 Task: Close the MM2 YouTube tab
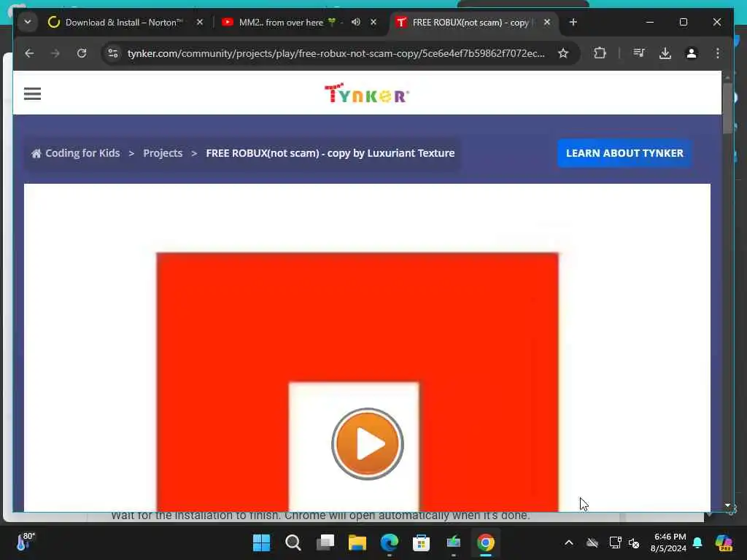pyautogui.click(x=373, y=22)
